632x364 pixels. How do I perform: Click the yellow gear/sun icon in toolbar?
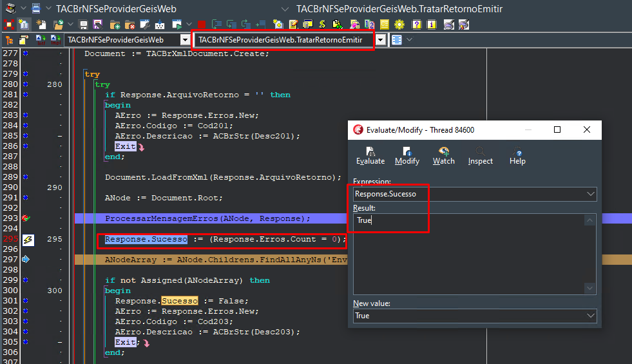[x=399, y=24]
